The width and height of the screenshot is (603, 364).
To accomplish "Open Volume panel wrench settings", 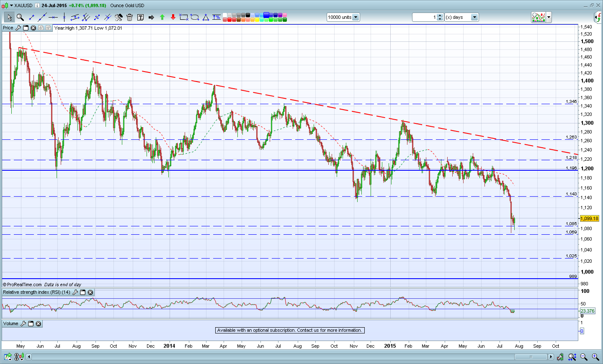I will pos(23,324).
